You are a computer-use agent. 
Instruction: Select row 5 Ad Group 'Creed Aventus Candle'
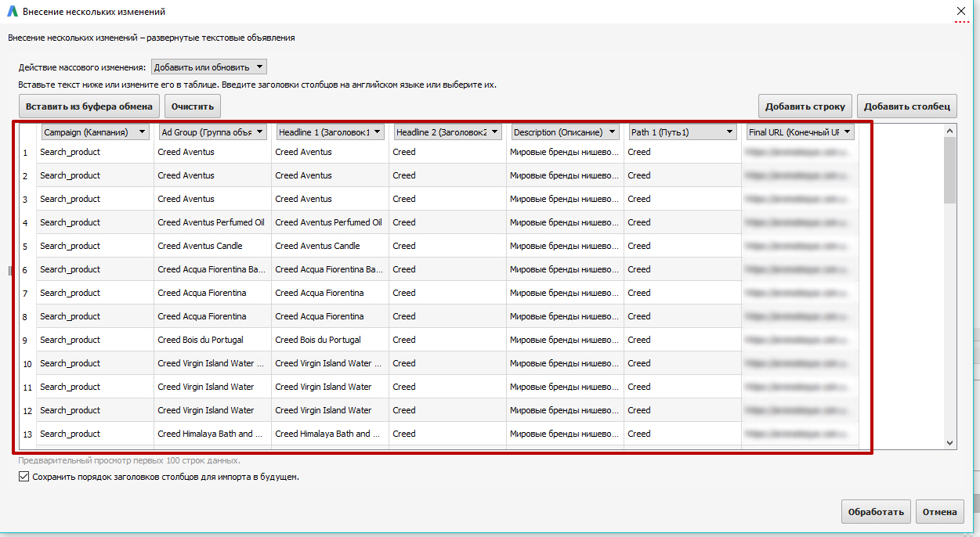pyautogui.click(x=212, y=246)
